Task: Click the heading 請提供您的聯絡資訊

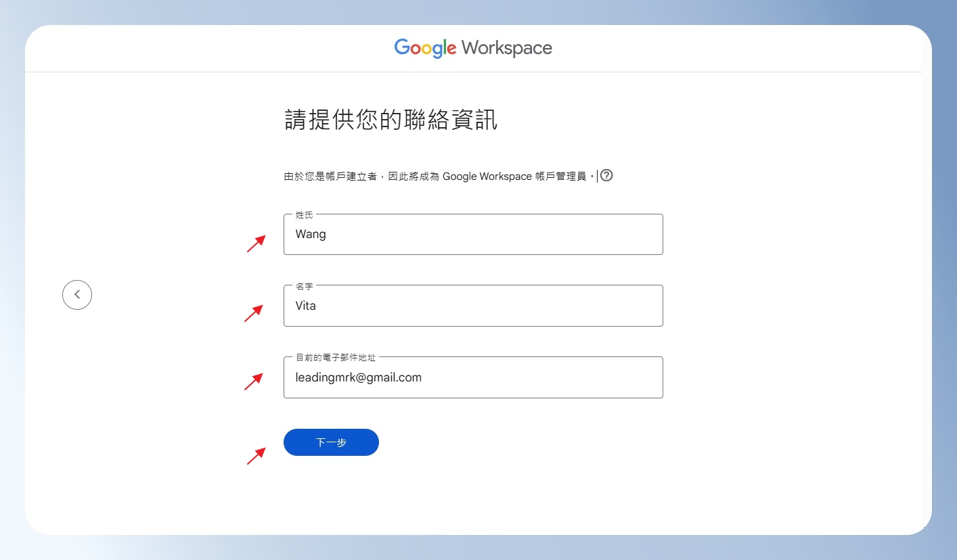Action: (391, 120)
